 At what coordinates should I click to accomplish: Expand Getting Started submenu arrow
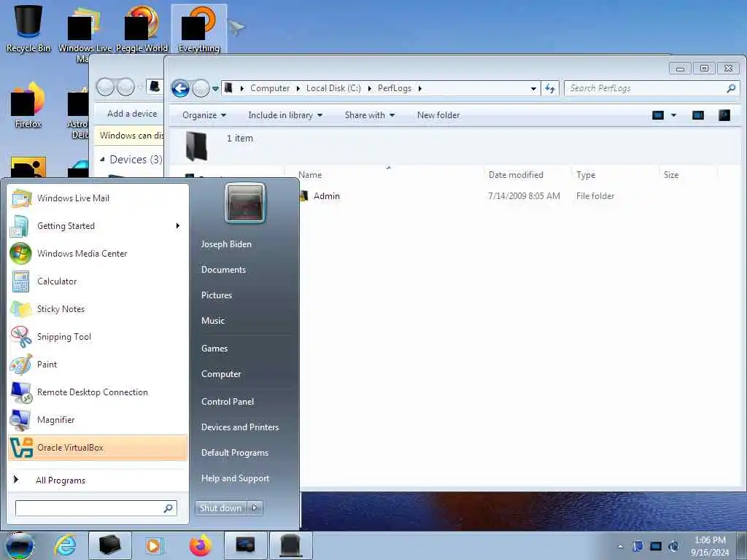(178, 226)
